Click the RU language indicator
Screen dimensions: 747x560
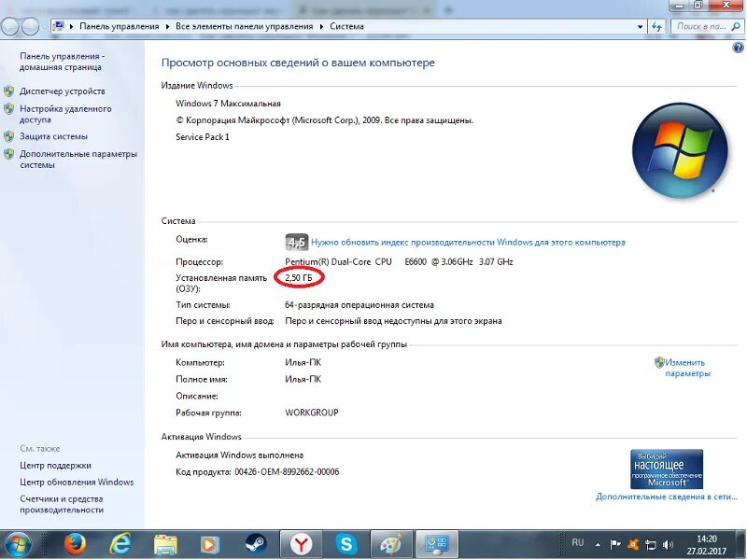(578, 542)
